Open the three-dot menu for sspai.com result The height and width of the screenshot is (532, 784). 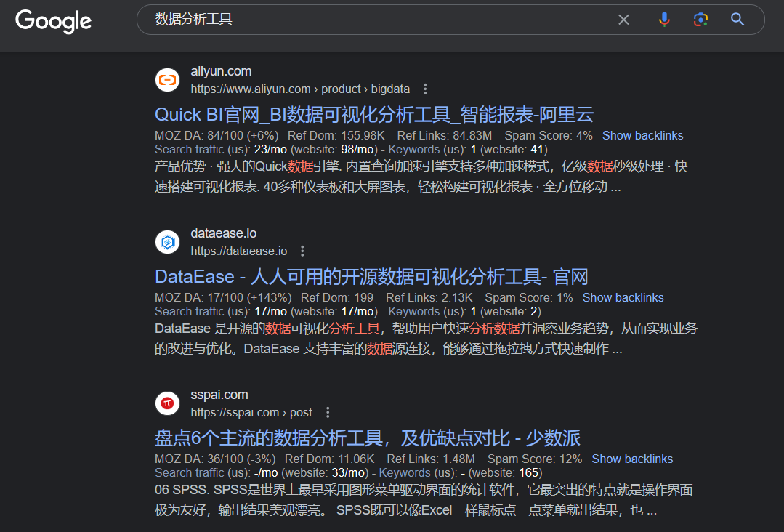[328, 413]
